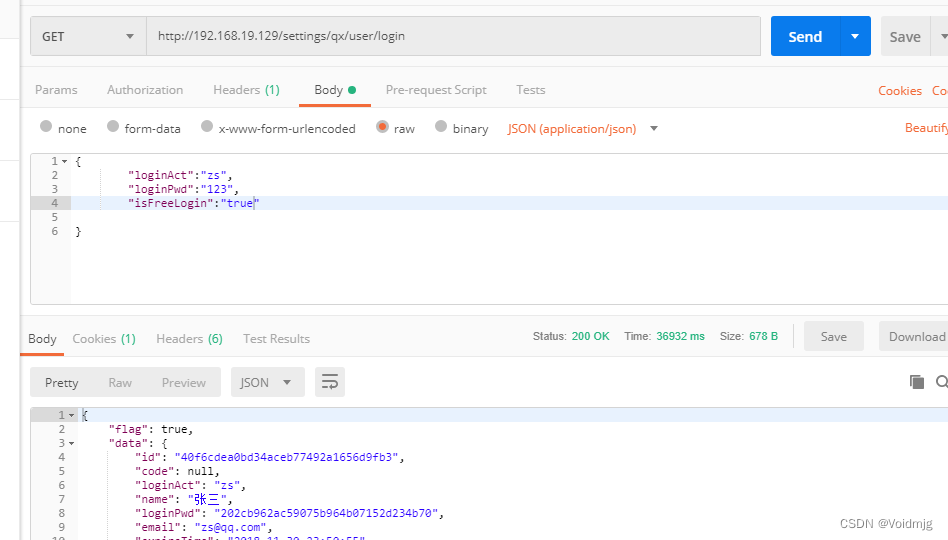The width and height of the screenshot is (948, 540).
Task: Click the "flag": true response line
Action: pos(151,429)
